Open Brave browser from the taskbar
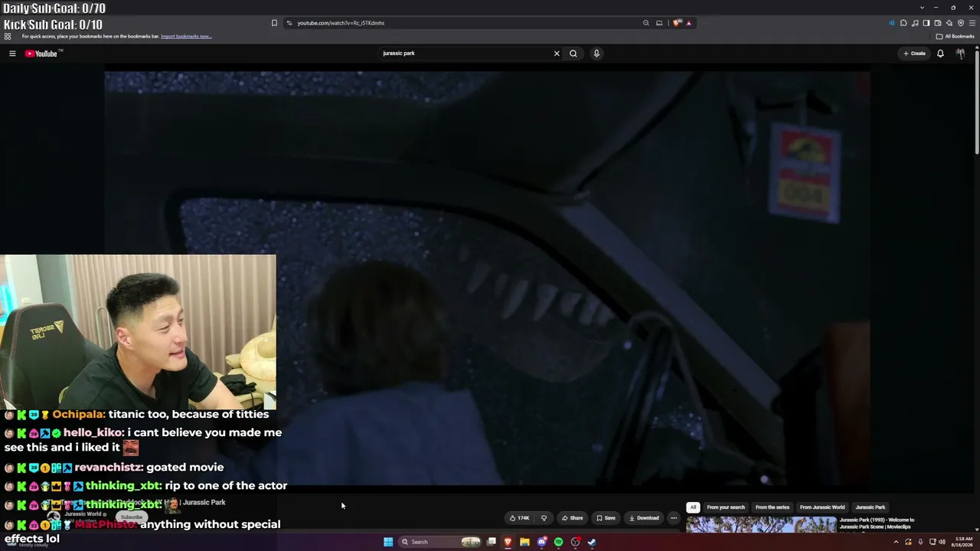 click(x=508, y=542)
